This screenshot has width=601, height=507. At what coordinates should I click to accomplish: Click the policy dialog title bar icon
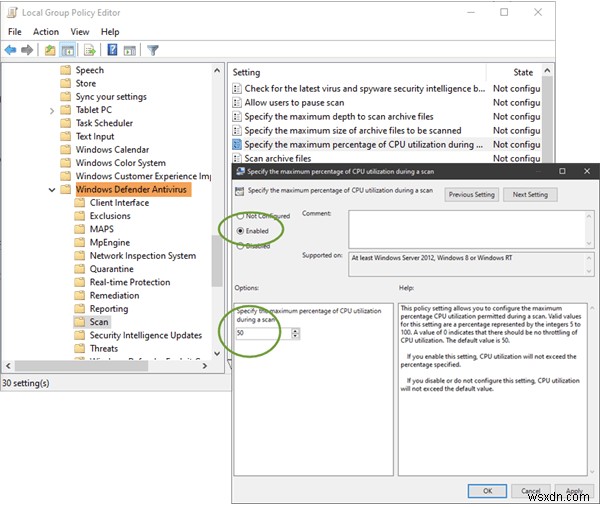[240, 171]
